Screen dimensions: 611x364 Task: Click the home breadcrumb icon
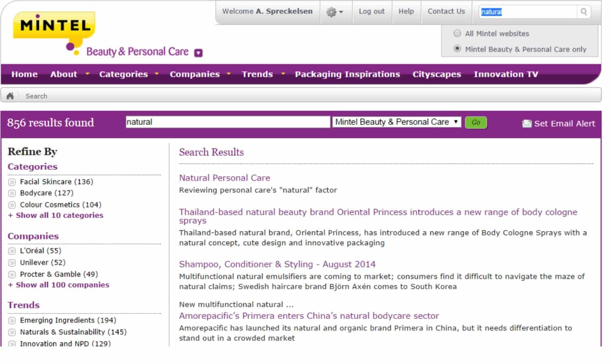(x=10, y=96)
